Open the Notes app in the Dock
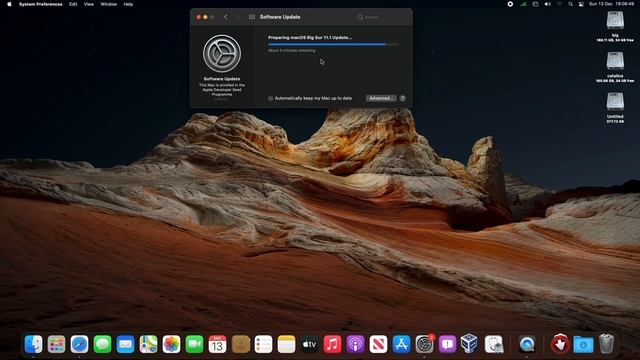 [x=287, y=344]
